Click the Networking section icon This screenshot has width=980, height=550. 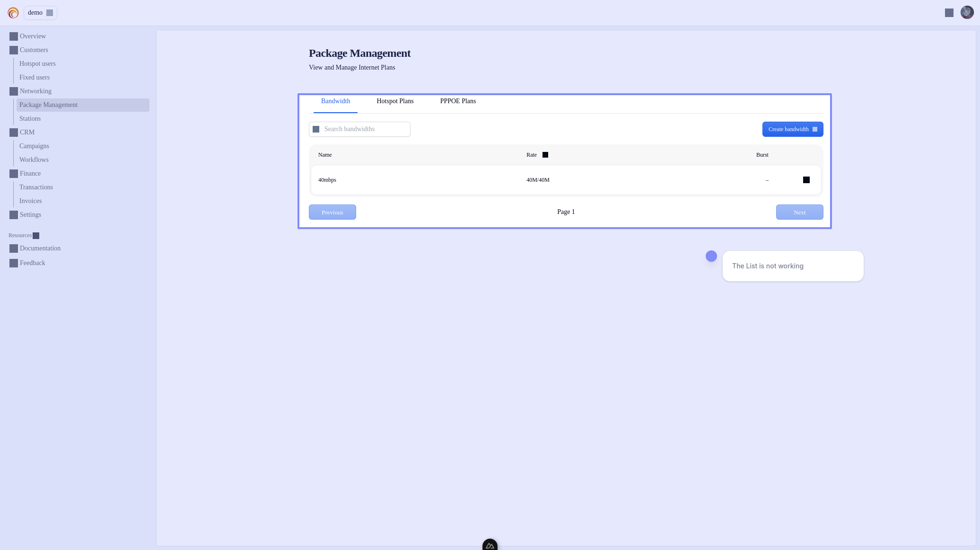click(14, 91)
